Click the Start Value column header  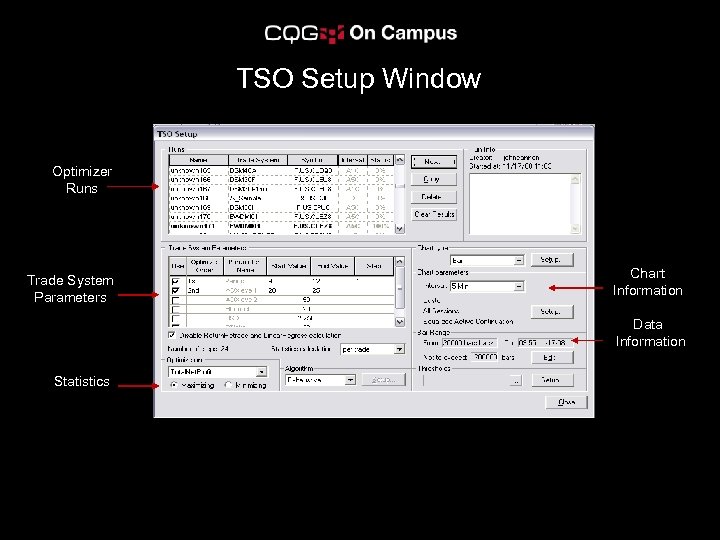click(x=288, y=266)
